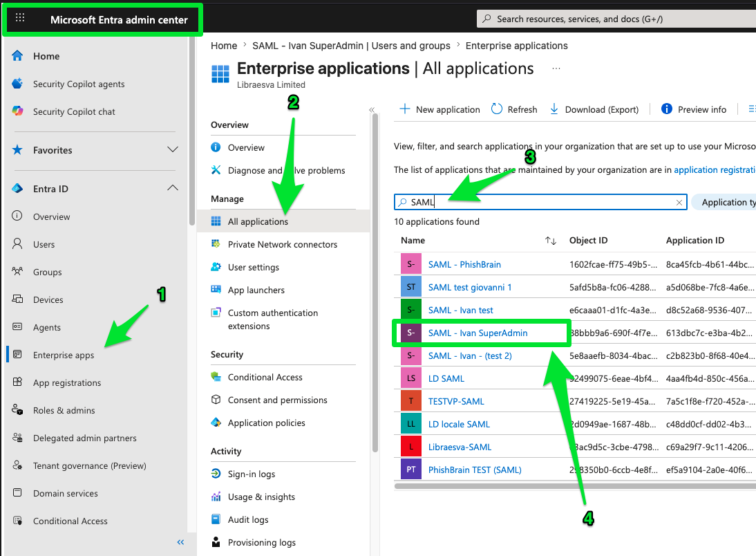This screenshot has width=756, height=556.
Task: Click the Usage & insights chart icon
Action: pyautogui.click(x=216, y=496)
